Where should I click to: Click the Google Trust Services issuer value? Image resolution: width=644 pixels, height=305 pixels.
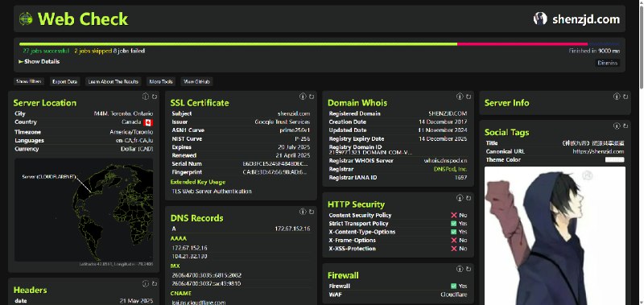coord(283,122)
